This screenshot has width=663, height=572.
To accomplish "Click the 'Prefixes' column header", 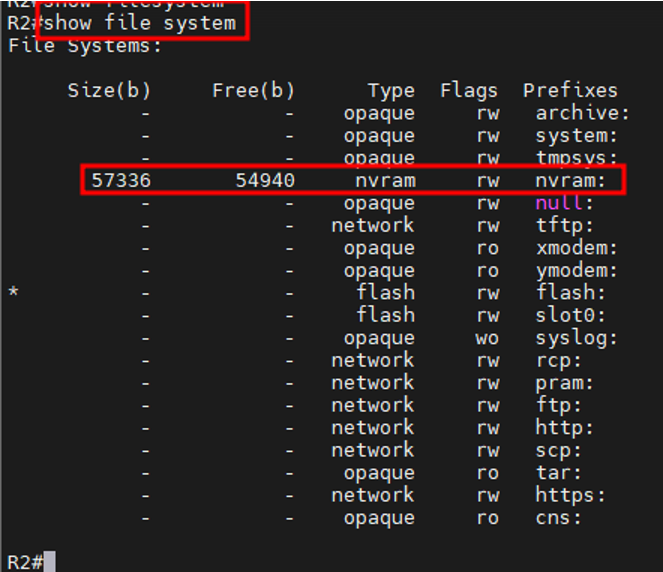I will click(x=570, y=90).
